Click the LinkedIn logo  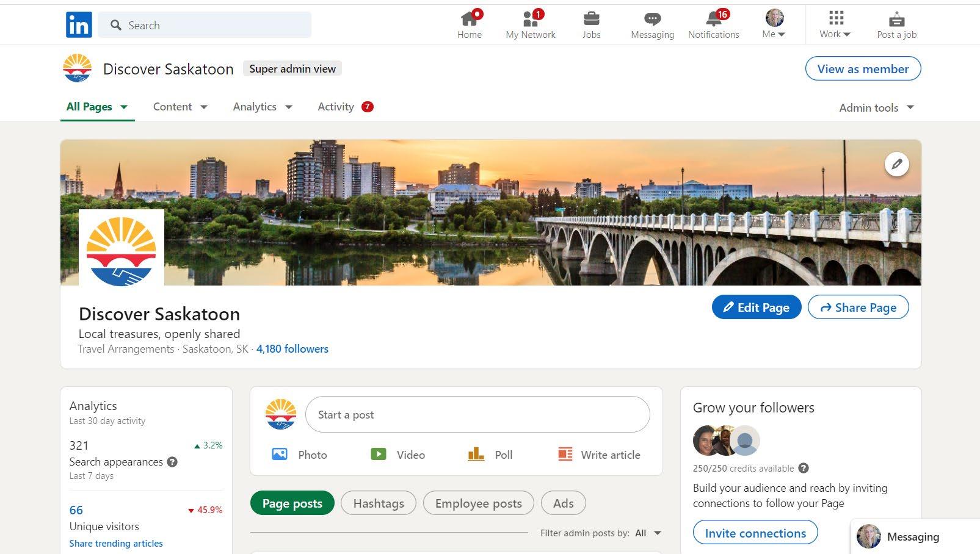[79, 25]
